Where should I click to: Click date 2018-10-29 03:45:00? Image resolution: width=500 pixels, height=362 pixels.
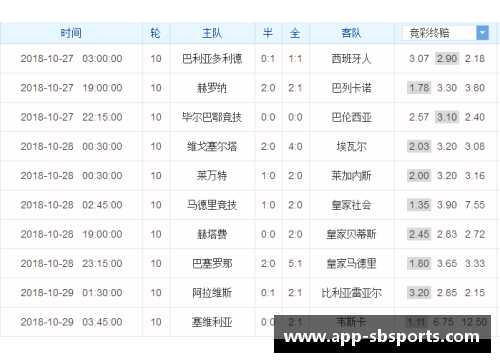(71, 322)
